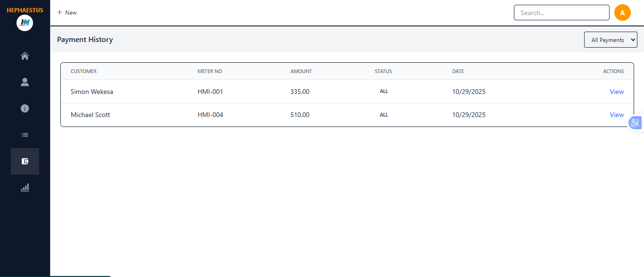Open the Home dashboard icon
The image size is (644, 277).
25,56
